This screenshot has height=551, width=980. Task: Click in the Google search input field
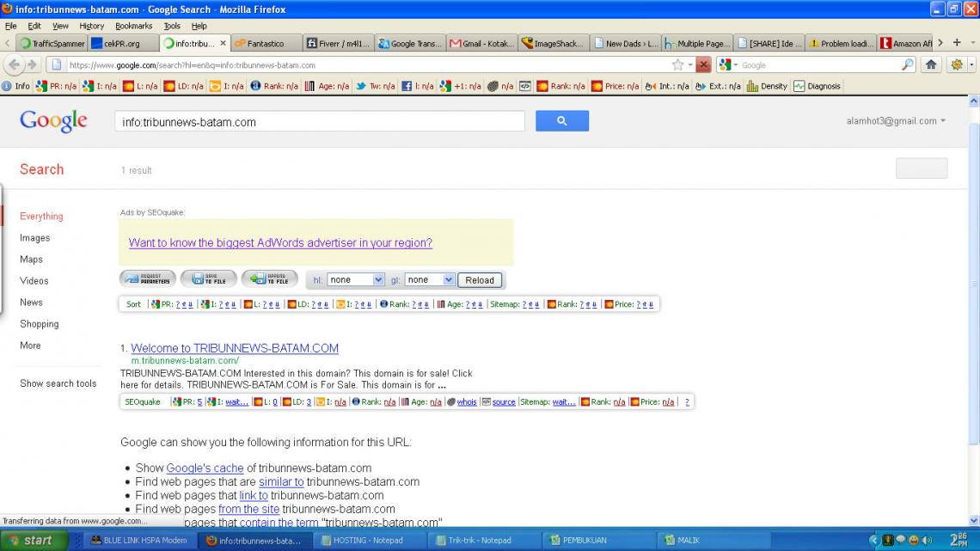320,122
